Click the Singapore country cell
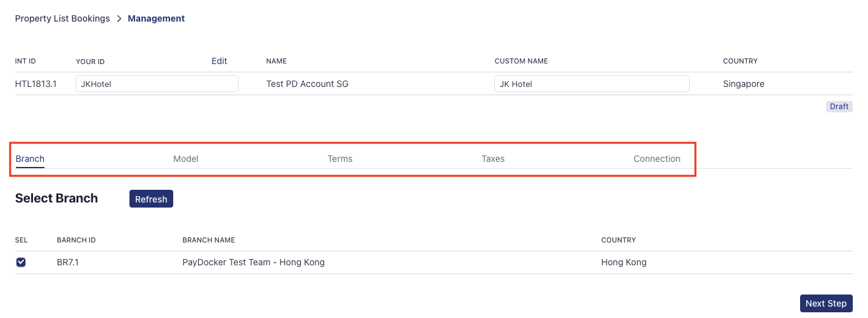The height and width of the screenshot is (318, 868). (744, 84)
